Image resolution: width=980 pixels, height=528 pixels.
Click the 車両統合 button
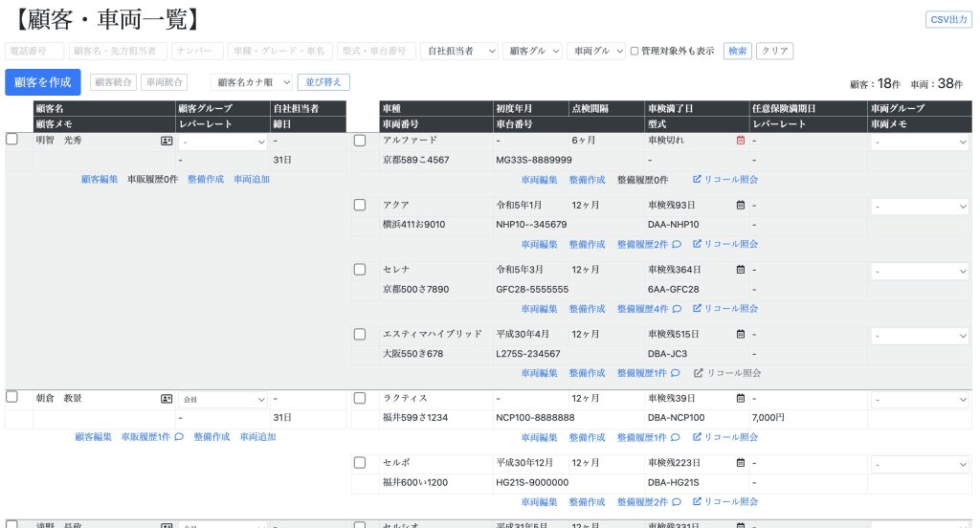(x=165, y=82)
